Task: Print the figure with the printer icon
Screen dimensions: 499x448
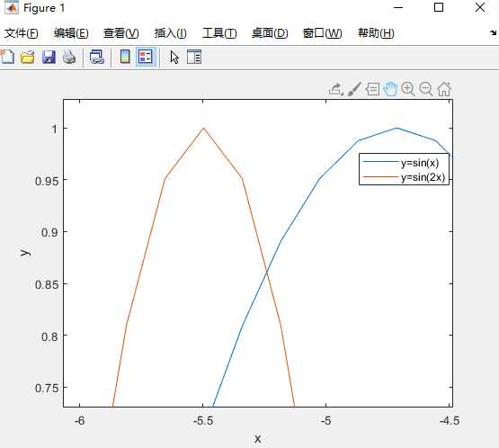Action: coord(69,58)
